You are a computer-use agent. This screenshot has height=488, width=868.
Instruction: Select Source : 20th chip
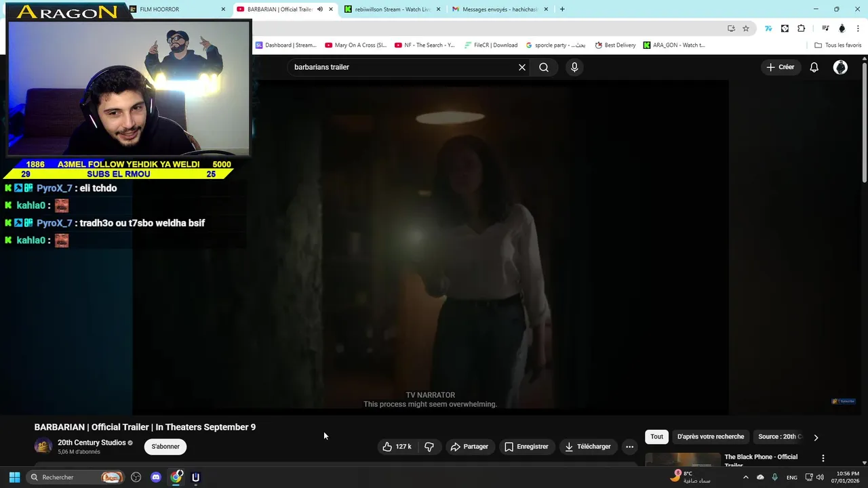tap(779, 436)
